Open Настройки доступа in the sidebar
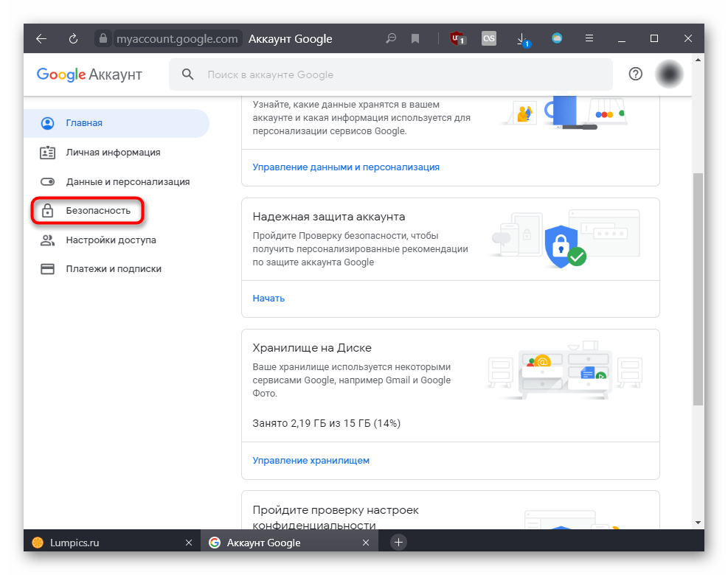This screenshot has width=728, height=575. (x=111, y=240)
